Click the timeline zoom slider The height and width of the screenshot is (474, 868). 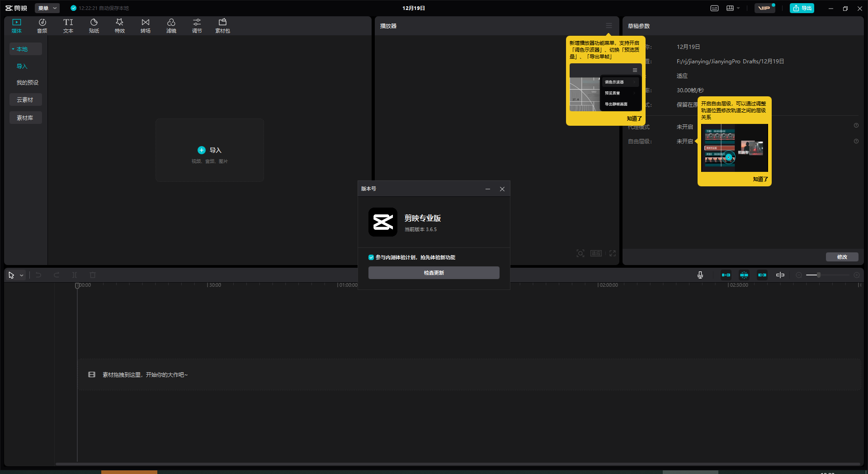827,275
